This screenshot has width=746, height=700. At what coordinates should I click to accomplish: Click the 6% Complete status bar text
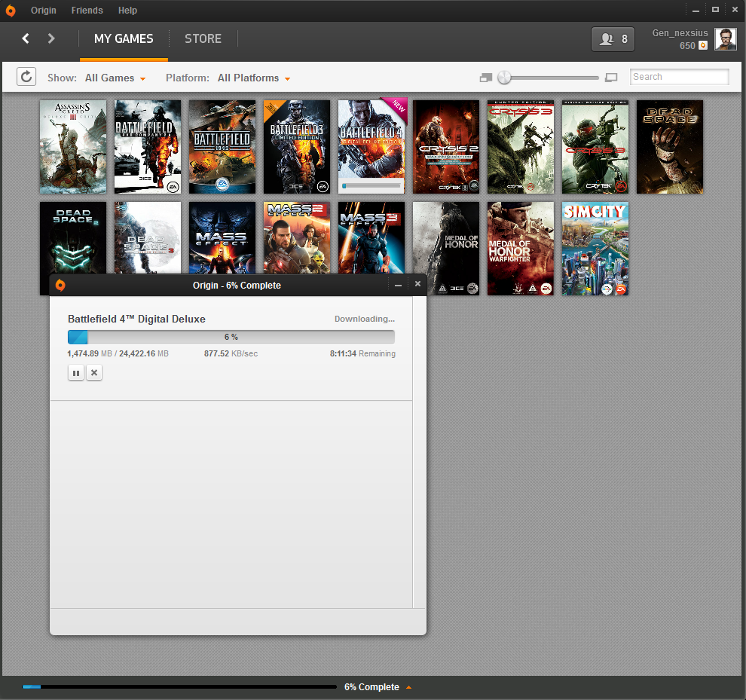point(371,687)
